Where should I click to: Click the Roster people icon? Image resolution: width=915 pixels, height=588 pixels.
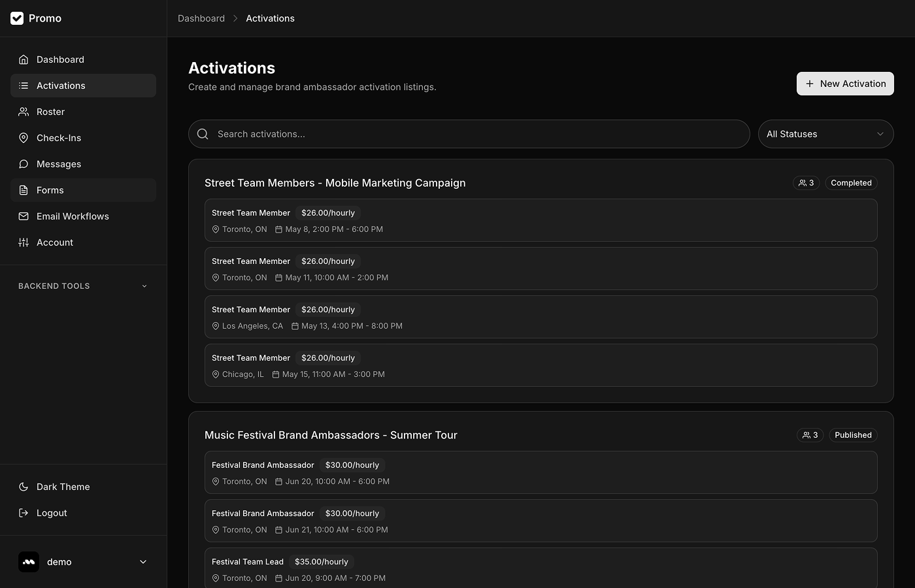coord(24,111)
